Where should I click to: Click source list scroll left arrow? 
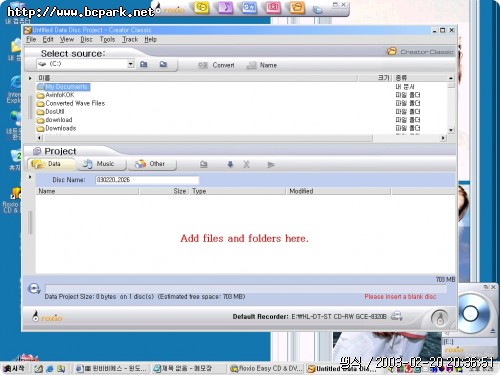[39, 138]
